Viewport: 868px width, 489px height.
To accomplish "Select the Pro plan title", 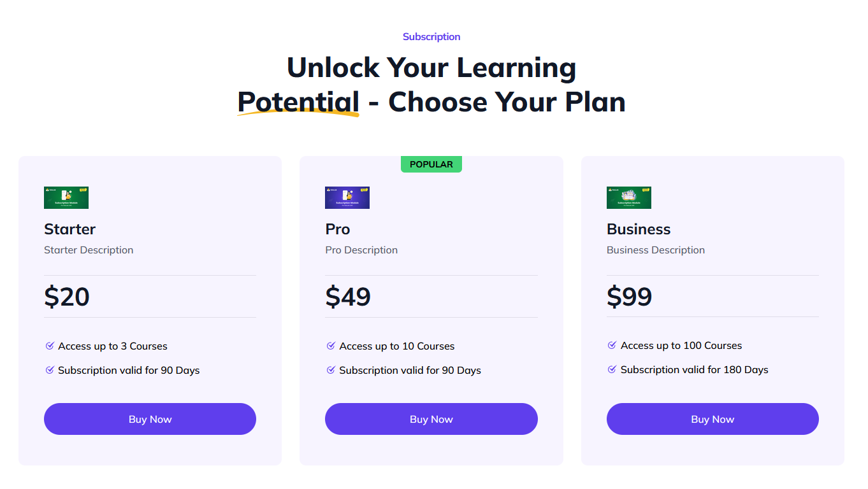I will [x=338, y=229].
